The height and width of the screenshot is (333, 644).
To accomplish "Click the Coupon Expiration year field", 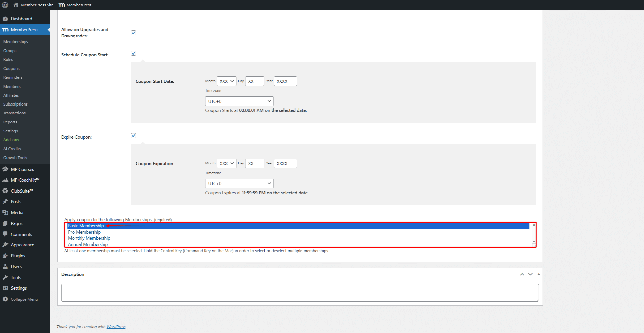I will (285, 163).
